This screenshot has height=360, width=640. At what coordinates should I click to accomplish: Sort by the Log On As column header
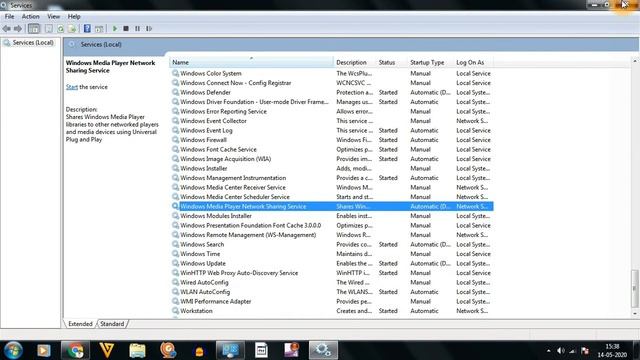click(x=473, y=62)
